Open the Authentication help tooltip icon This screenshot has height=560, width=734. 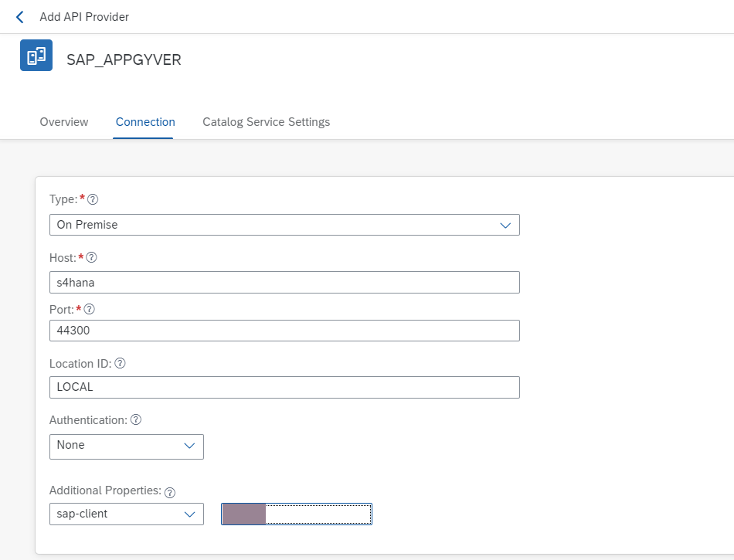(136, 420)
